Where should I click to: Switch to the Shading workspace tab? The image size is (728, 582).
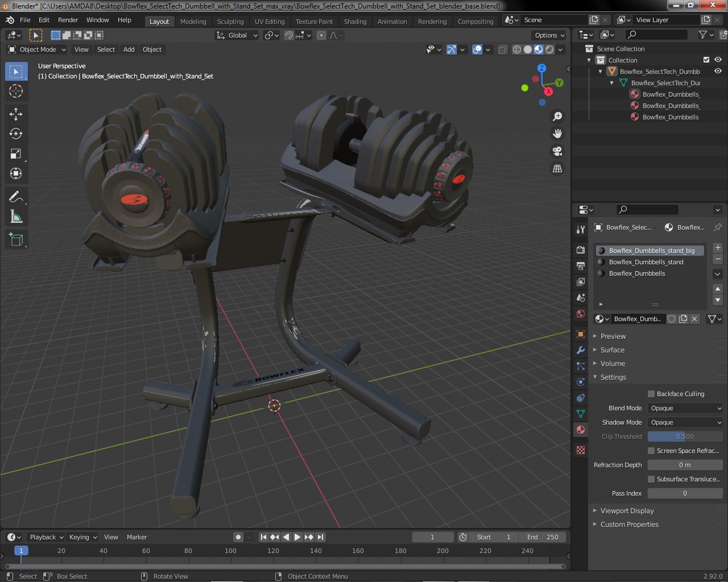(x=355, y=22)
